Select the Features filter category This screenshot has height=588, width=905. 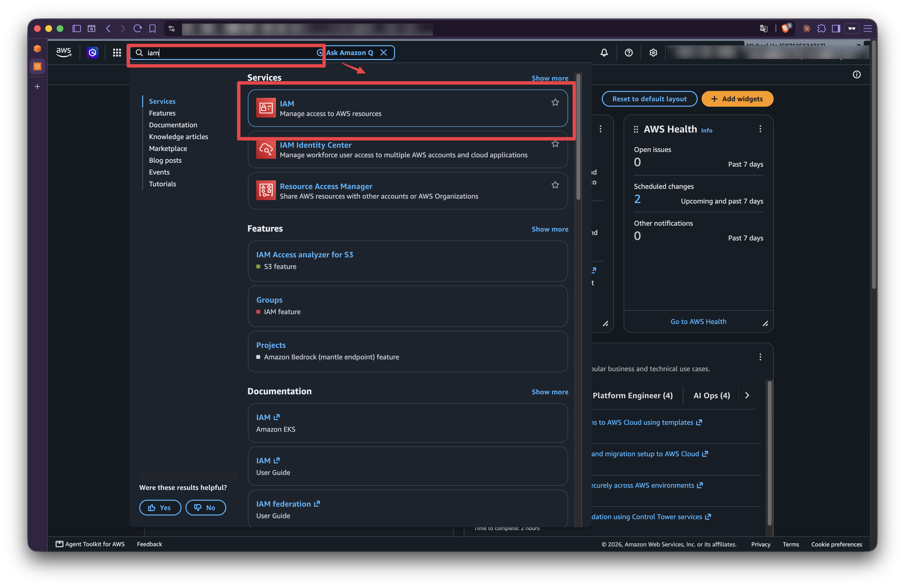pos(162,113)
